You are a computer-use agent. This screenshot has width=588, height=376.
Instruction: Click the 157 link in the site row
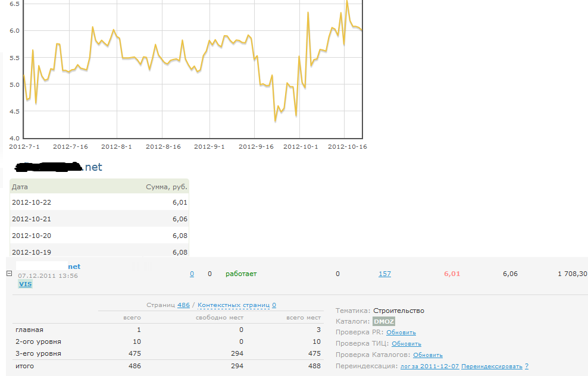384,274
